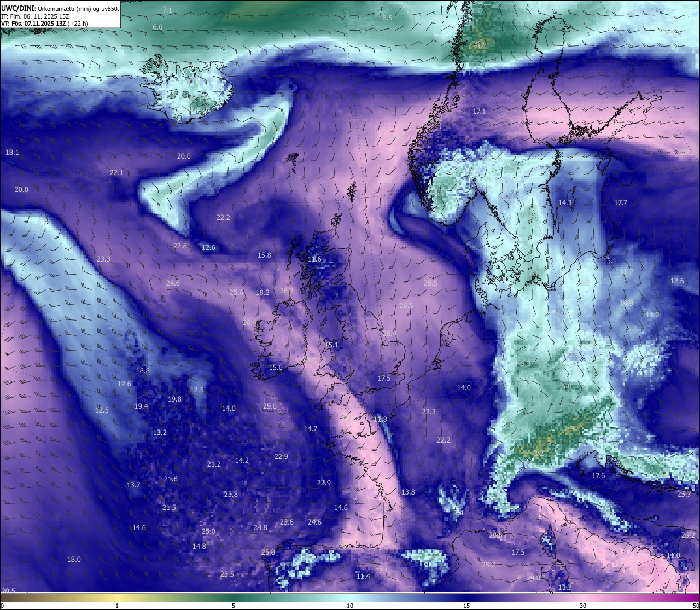This screenshot has height=610, width=700.
Task: Click the 21.2 value label
Action: tap(214, 464)
